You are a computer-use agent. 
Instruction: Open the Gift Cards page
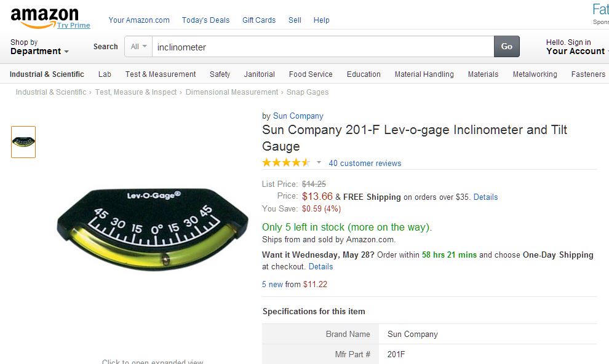click(259, 20)
